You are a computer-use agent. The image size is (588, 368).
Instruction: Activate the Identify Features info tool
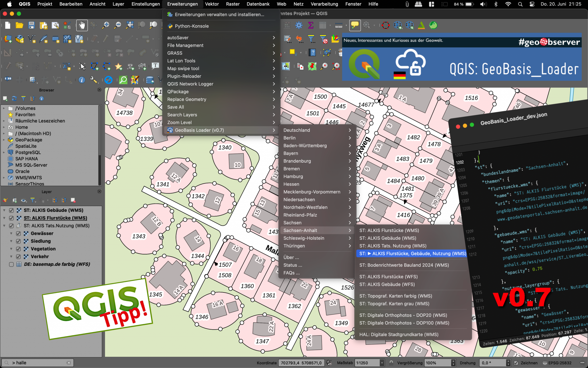point(82,80)
